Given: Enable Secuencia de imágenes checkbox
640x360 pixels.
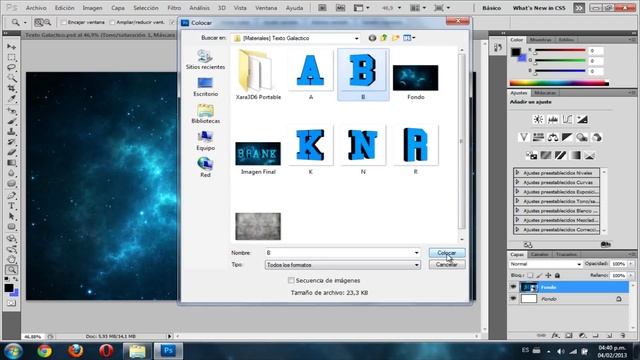Looking at the screenshot, I should pos(291,280).
